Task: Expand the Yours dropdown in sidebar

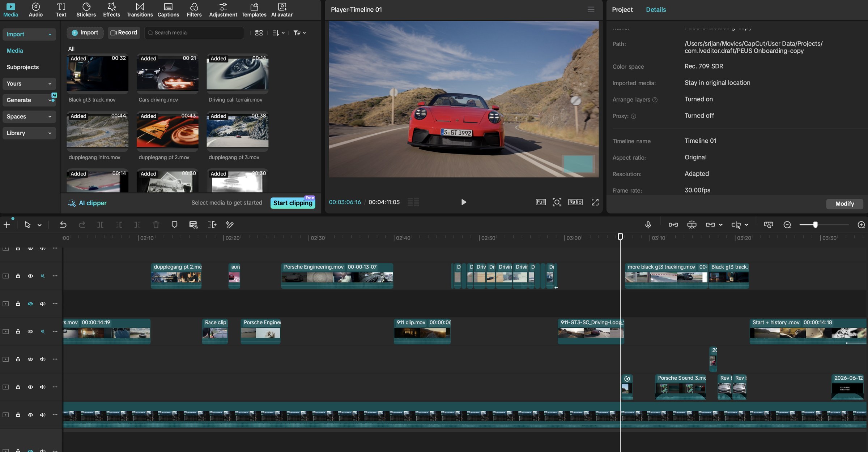Action: (29, 83)
